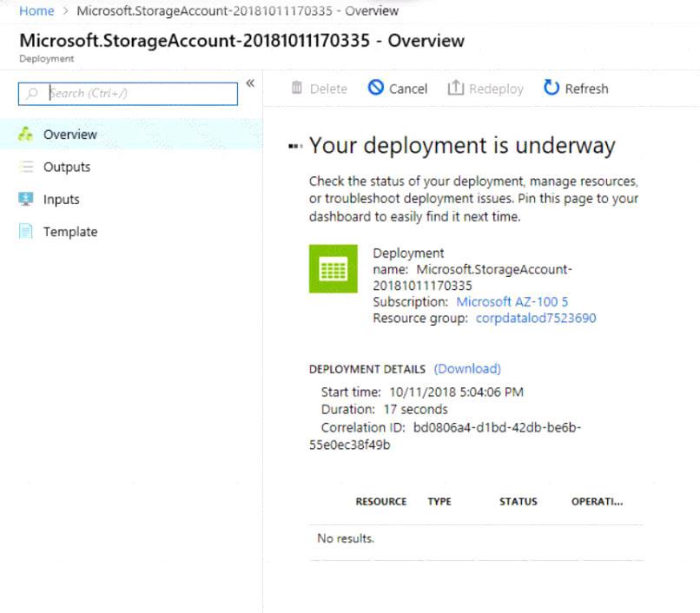Click the TYPE column header
This screenshot has height=613, width=700.
tap(439, 501)
